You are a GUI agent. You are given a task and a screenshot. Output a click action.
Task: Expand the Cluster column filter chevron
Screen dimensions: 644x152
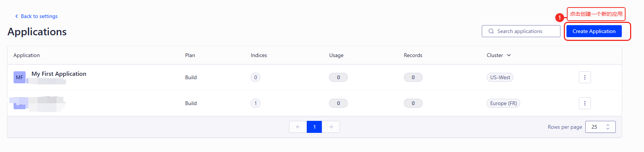click(509, 55)
